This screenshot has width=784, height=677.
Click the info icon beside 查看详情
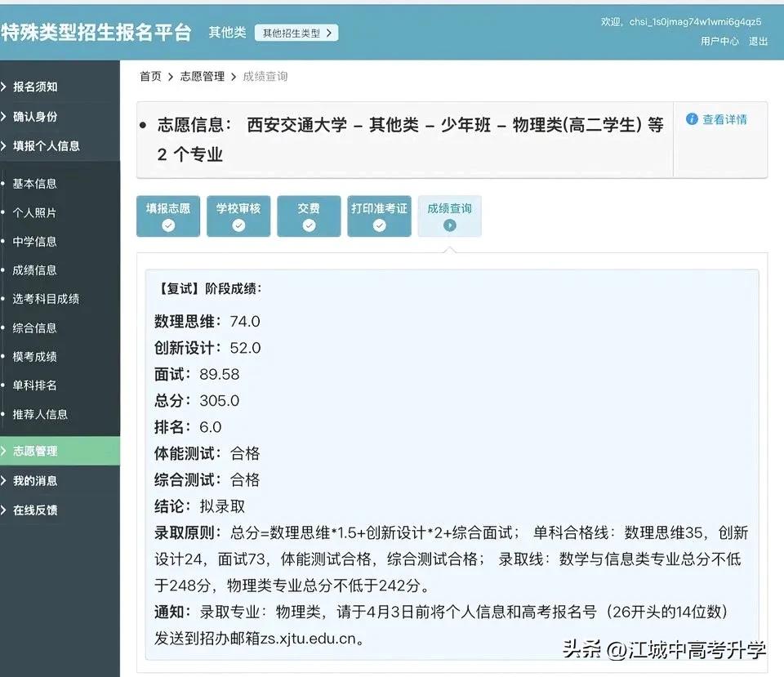tap(692, 119)
